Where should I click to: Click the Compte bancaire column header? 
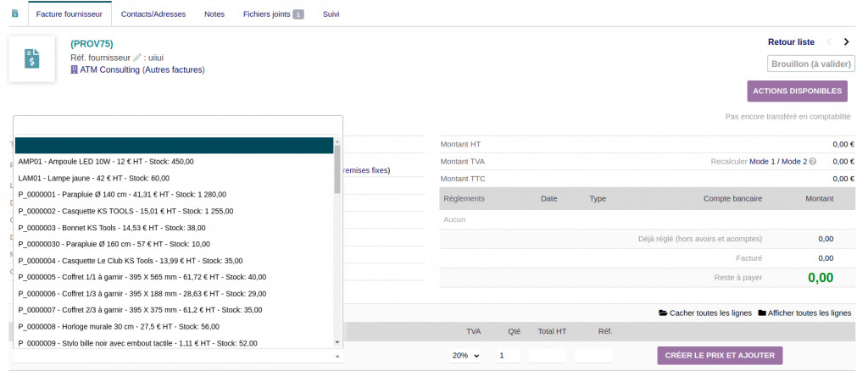pos(732,198)
